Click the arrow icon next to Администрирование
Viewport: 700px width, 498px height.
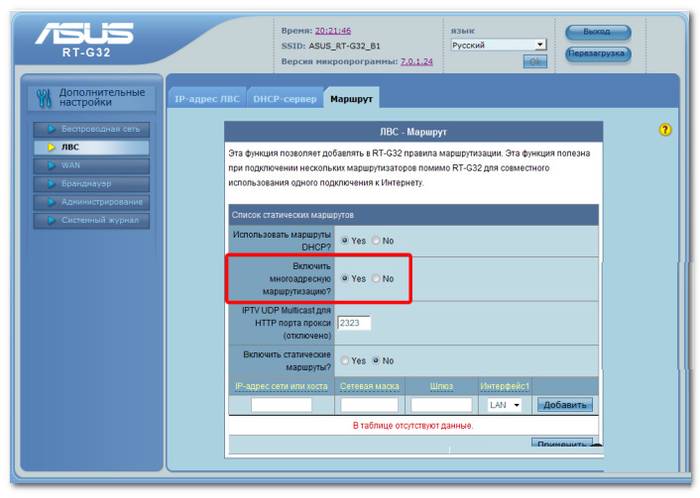pos(51,202)
